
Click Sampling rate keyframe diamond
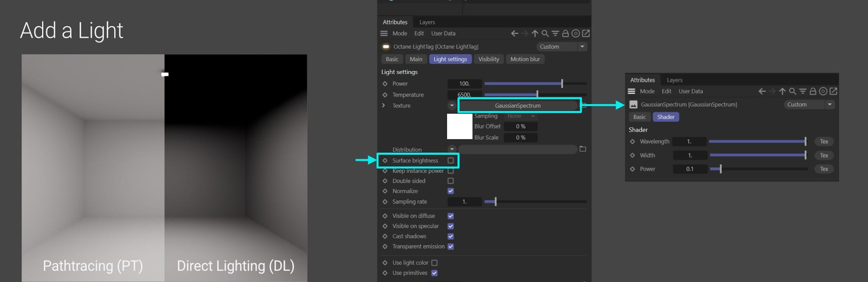[385, 202]
